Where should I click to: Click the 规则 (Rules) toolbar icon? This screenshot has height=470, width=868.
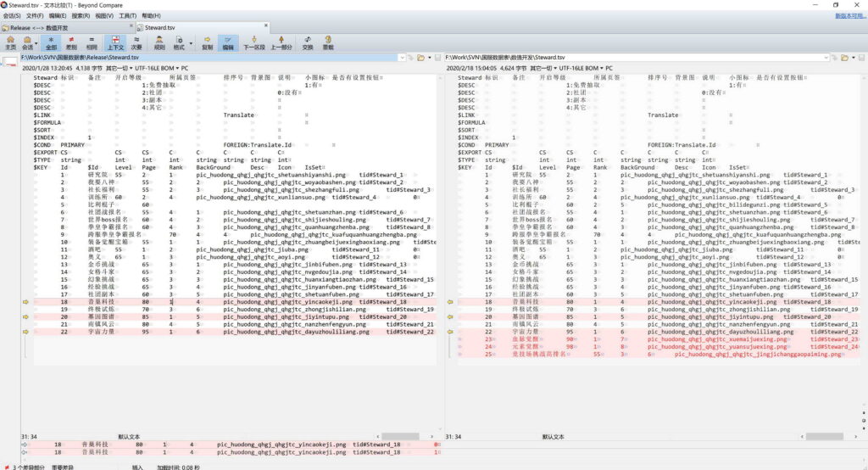[159, 42]
